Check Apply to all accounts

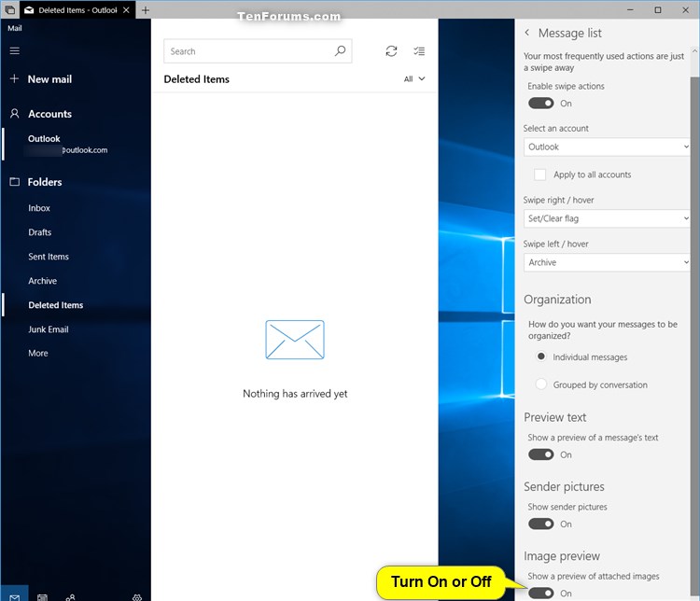(539, 175)
